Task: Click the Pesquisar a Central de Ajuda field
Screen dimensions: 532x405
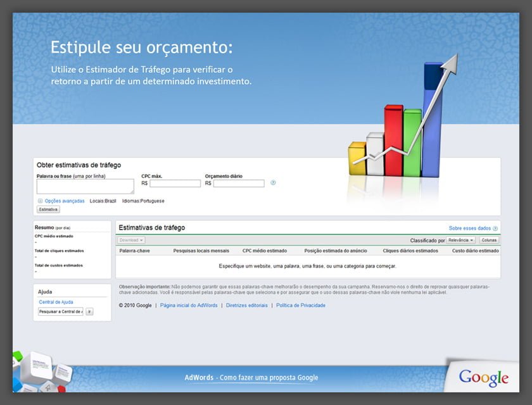Action: [x=60, y=311]
